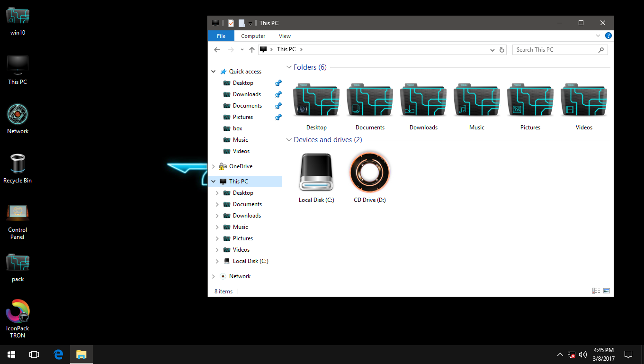The image size is (644, 364).
Task: Click the File Explorer taskbar button
Action: (x=81, y=355)
